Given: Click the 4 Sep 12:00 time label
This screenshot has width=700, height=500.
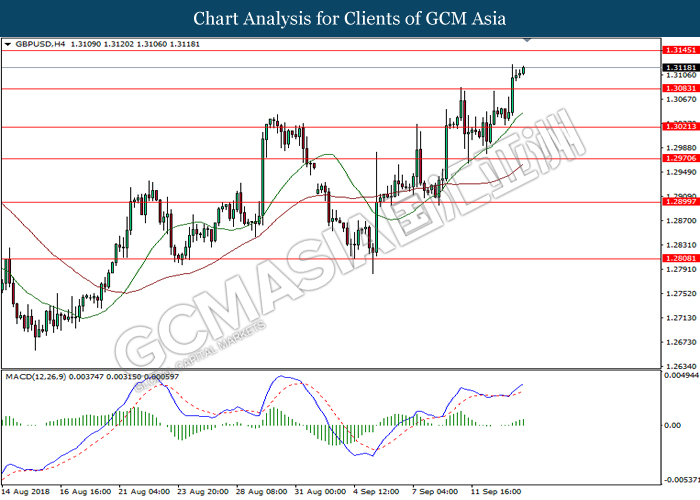Looking at the screenshot, I should tap(376, 492).
